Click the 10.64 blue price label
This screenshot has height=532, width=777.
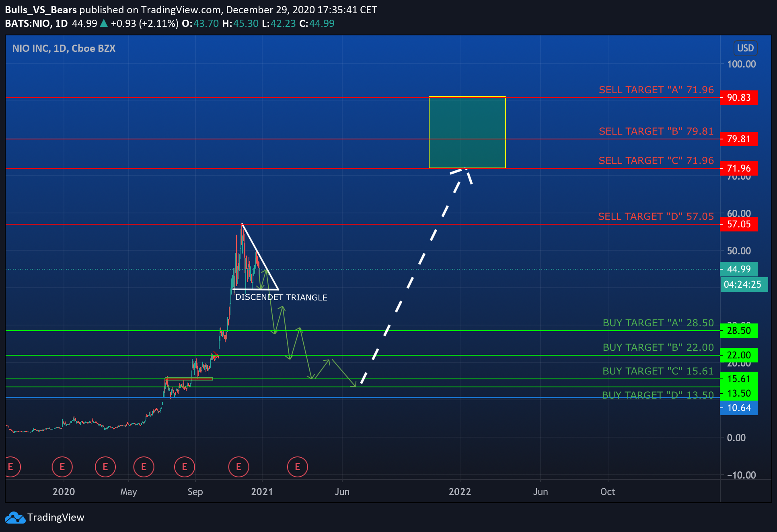(739, 408)
